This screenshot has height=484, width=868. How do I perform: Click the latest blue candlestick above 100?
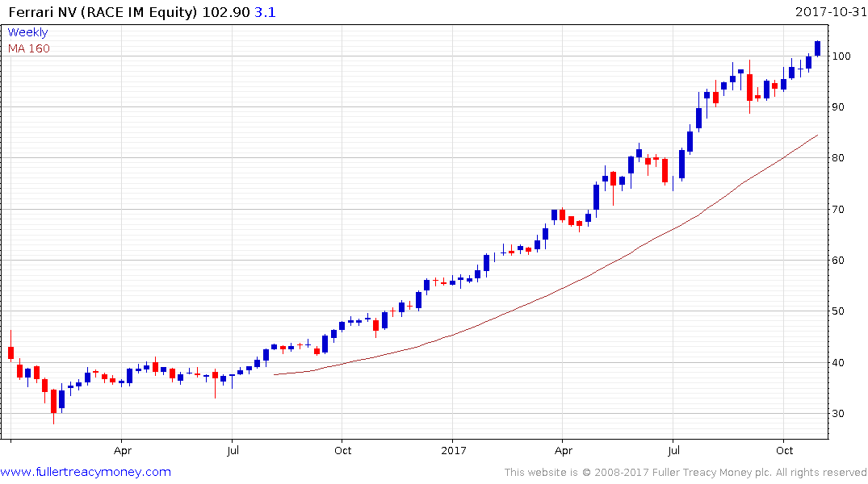(818, 48)
